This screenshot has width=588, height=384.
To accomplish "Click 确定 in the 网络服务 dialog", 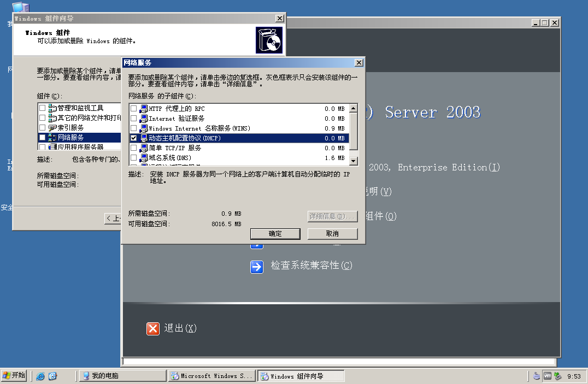I will pos(275,234).
